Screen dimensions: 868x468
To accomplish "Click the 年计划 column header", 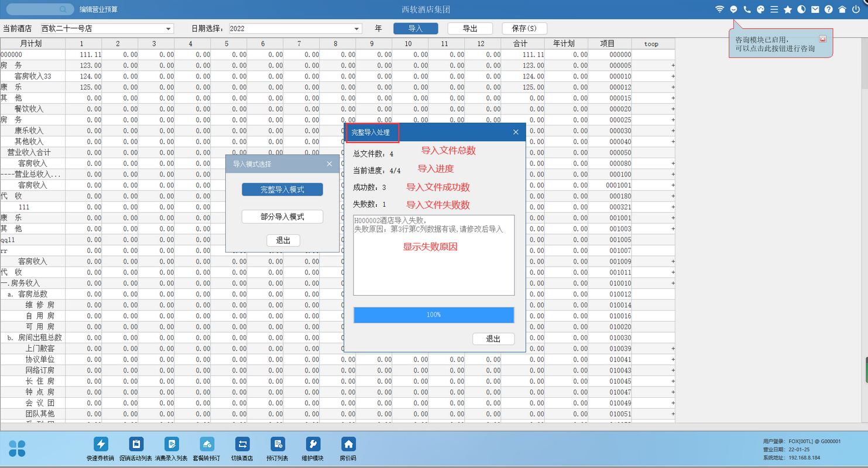I will point(567,44).
